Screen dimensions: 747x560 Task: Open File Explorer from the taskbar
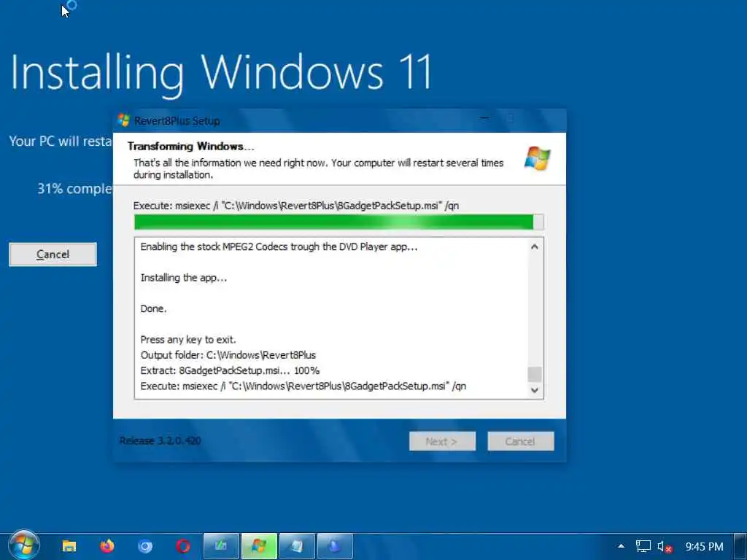(69, 545)
